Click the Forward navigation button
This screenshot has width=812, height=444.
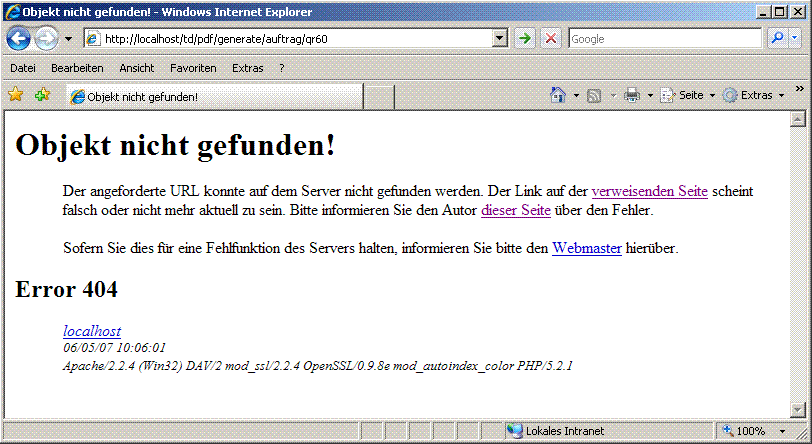pyautogui.click(x=46, y=39)
